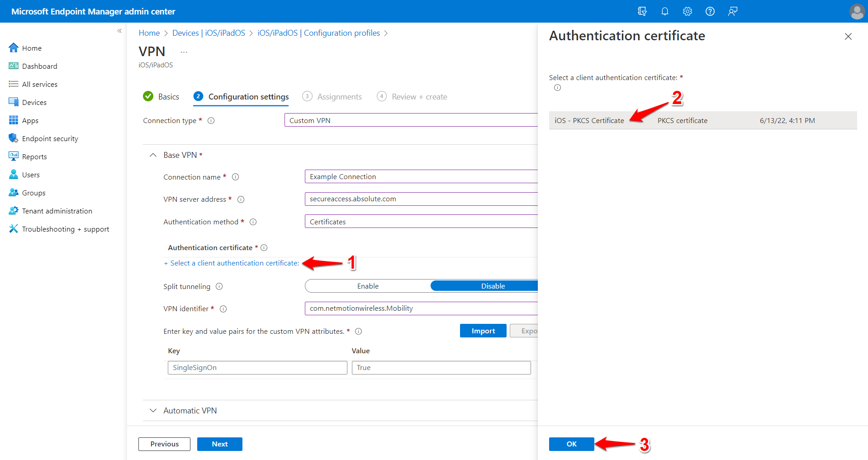Open Endpoint security from the sidebar
This screenshot has width=868, height=460.
50,138
